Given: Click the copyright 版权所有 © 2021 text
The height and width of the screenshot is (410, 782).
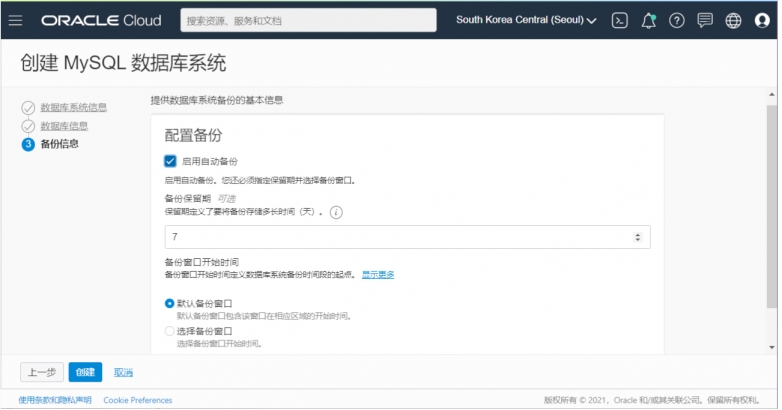Looking at the screenshot, I should pos(651,400).
